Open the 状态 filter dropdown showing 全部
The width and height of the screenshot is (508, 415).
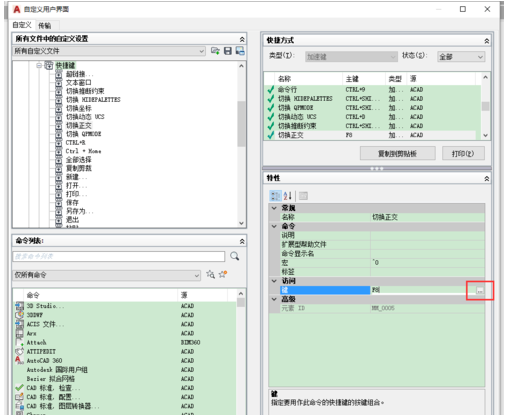pos(461,57)
